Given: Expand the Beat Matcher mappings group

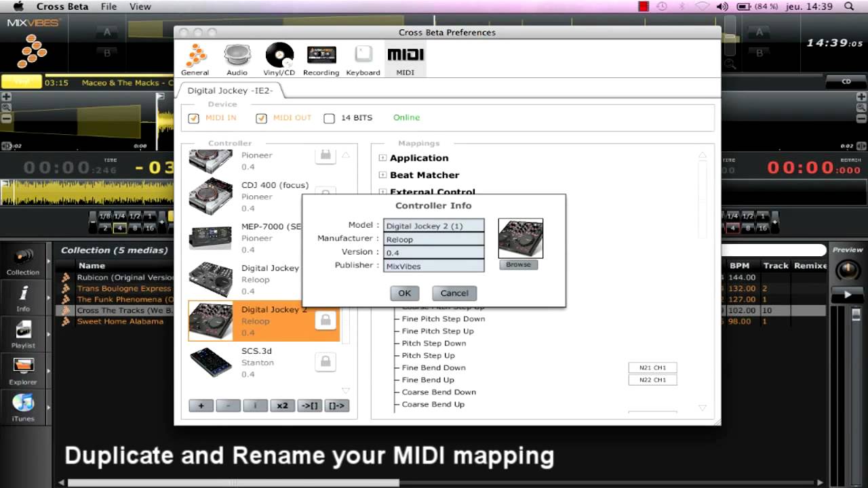Looking at the screenshot, I should point(383,175).
